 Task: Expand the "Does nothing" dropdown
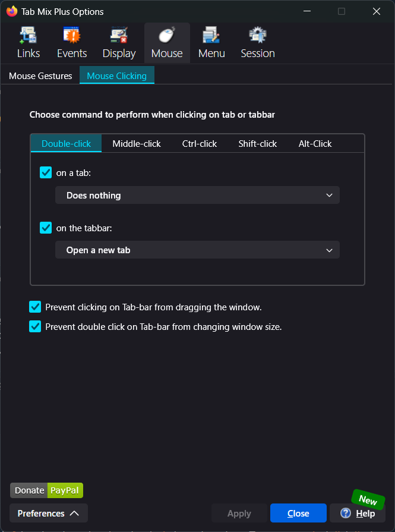point(197,196)
